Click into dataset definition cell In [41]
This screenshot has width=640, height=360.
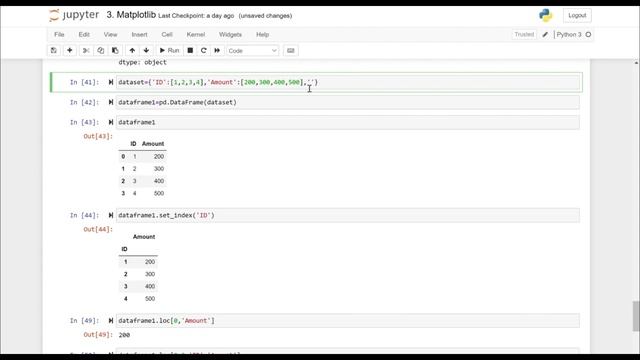[x=348, y=82]
